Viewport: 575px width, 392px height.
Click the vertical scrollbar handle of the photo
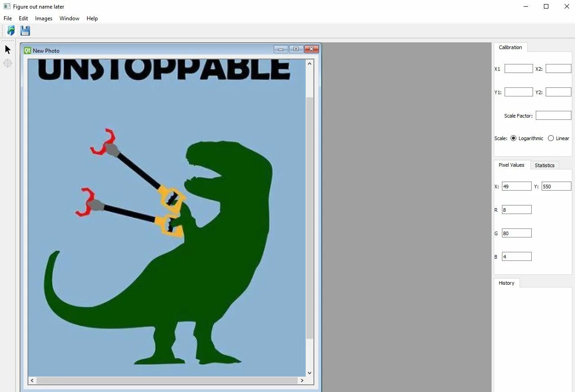point(309,218)
